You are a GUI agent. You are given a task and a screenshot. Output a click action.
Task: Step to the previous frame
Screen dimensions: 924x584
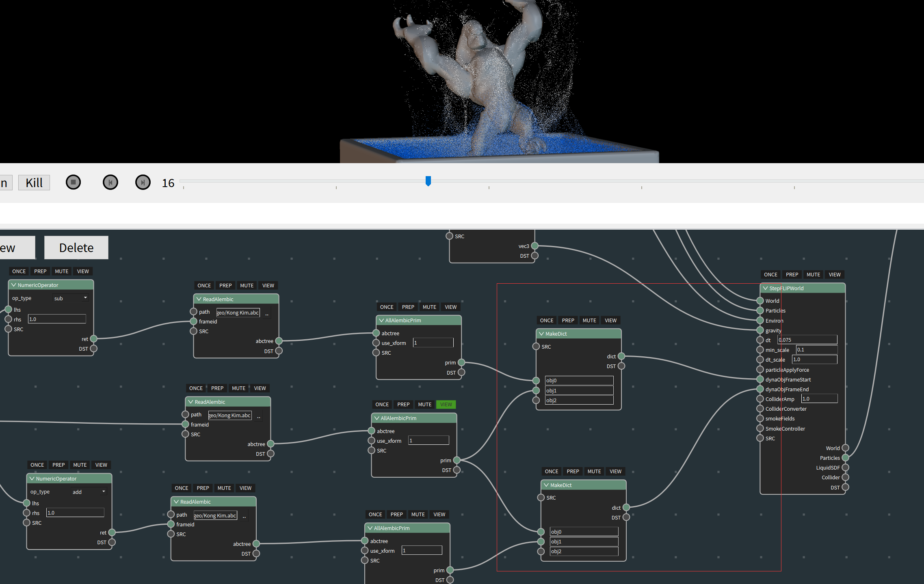(x=110, y=182)
